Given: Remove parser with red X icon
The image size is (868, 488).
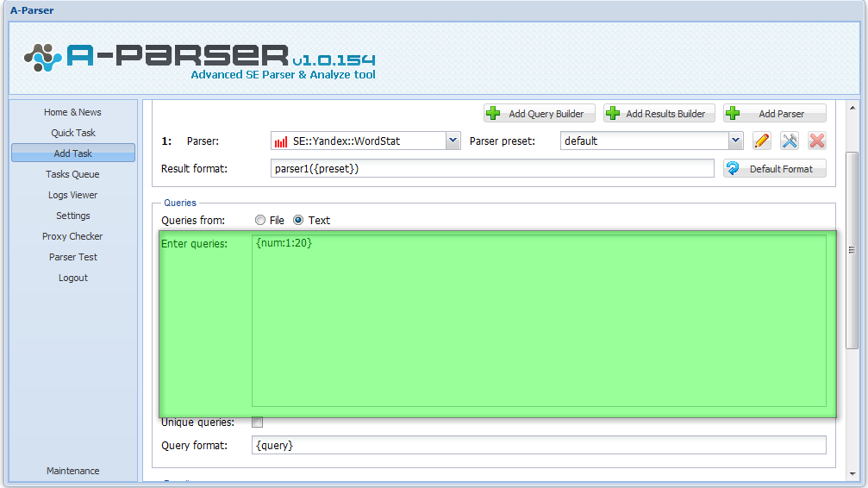Looking at the screenshot, I should pos(817,141).
